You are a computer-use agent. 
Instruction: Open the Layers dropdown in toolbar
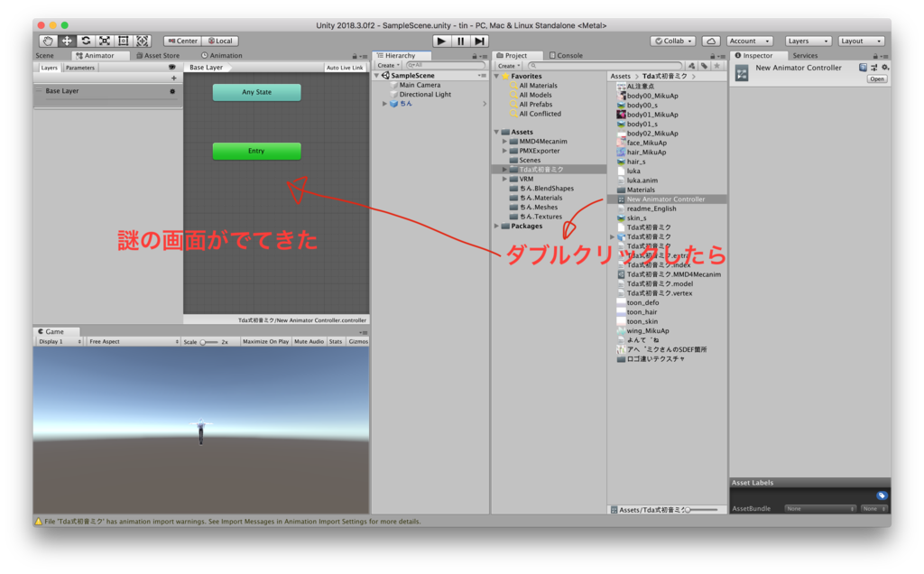pyautogui.click(x=808, y=41)
